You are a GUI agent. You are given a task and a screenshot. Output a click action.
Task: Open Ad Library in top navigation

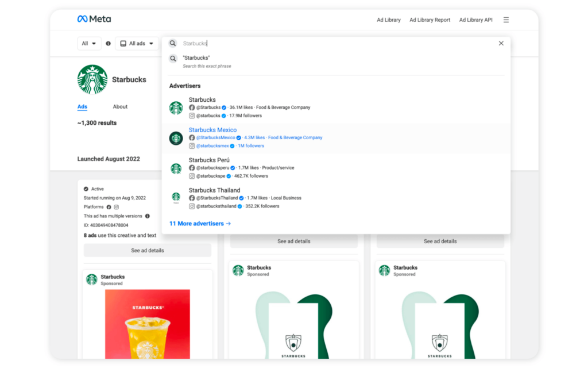(389, 20)
